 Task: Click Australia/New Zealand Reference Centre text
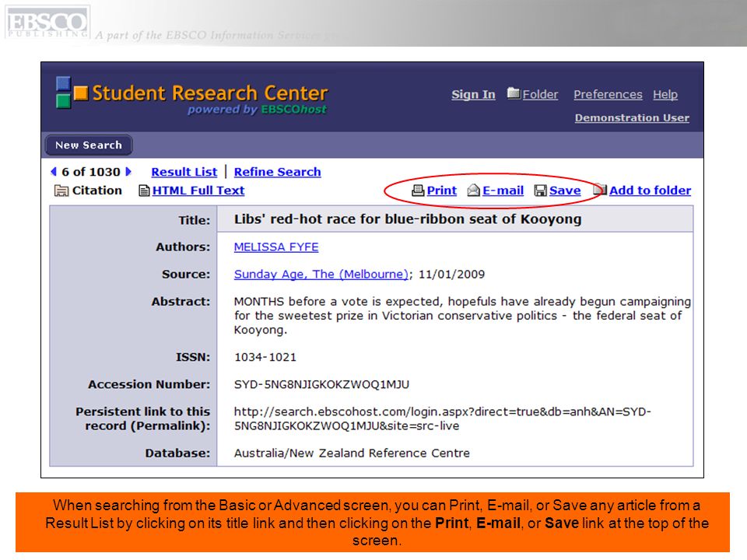coord(352,453)
